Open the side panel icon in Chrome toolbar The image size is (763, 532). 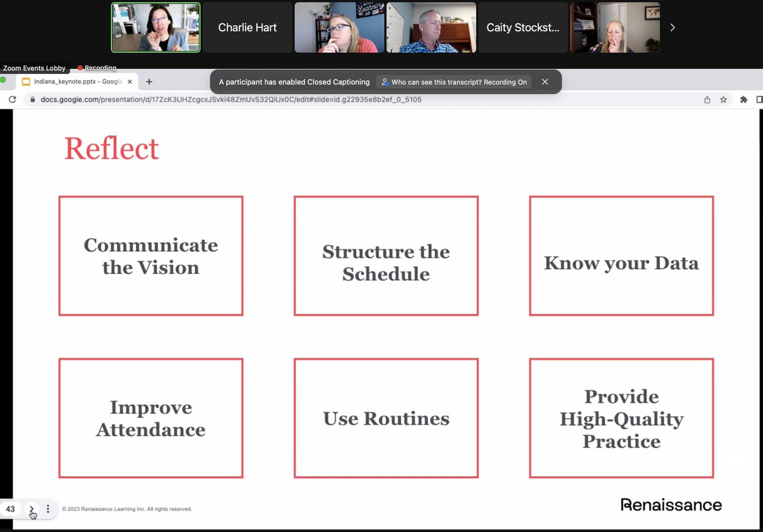point(759,100)
